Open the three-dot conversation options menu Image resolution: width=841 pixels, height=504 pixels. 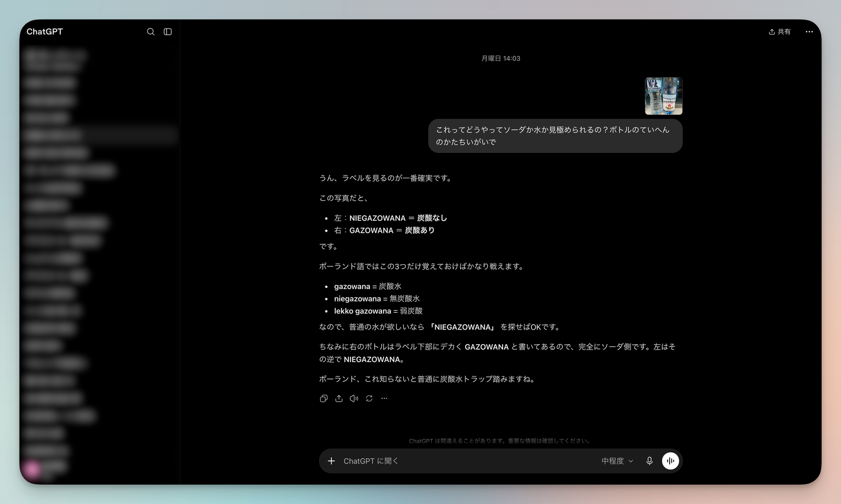(x=809, y=32)
